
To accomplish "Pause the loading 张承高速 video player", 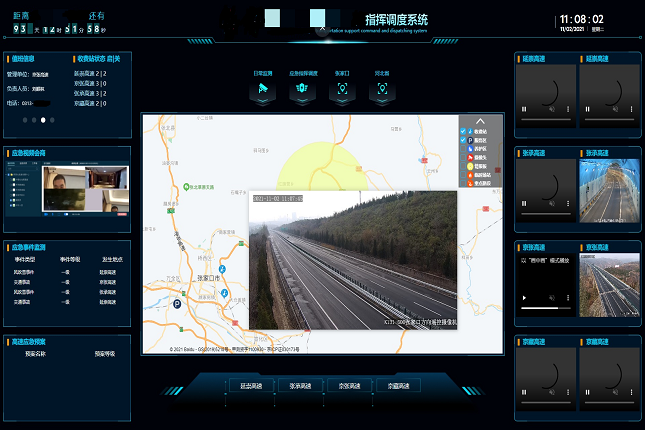I will tap(524, 203).
